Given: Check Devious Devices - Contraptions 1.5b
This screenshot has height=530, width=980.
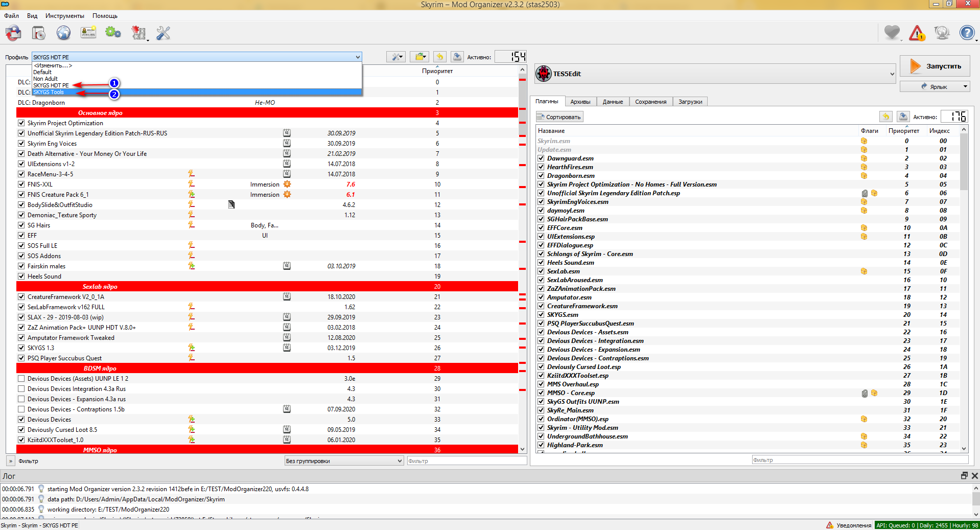Looking at the screenshot, I should click(x=21, y=409).
